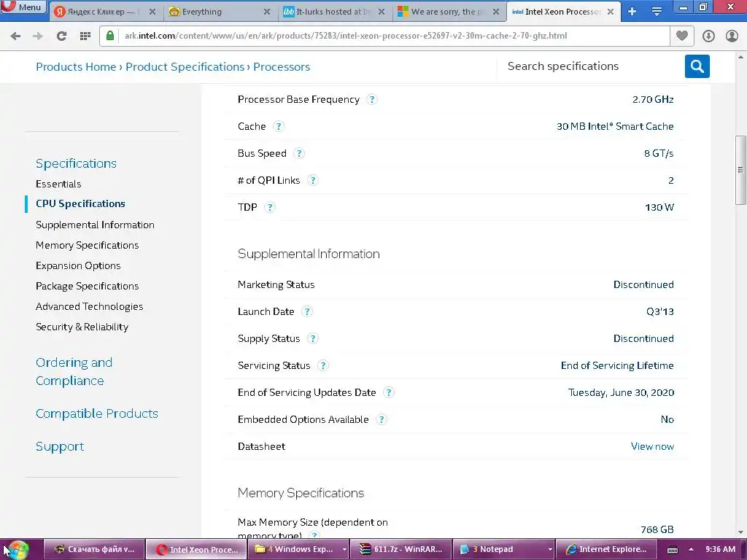Click the scrollbar down arrow
The height and width of the screenshot is (560, 747).
[x=740, y=532]
